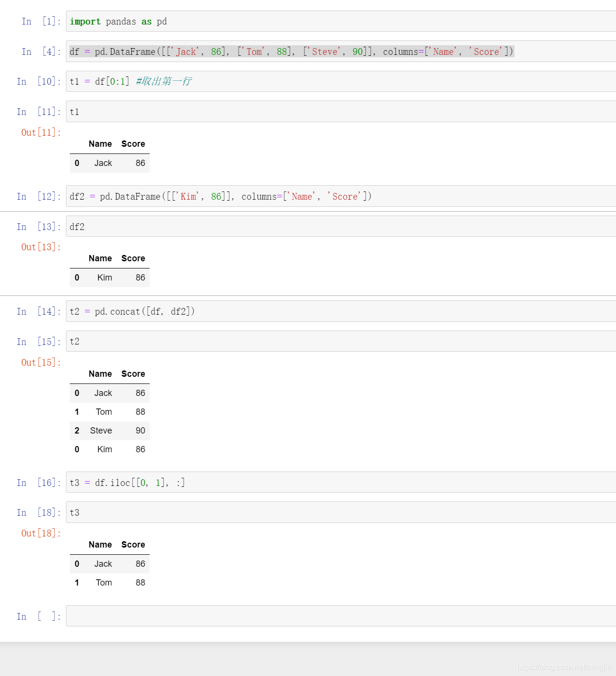The width and height of the screenshot is (616, 676).
Task: Click the Out[15] output prompt
Action: click(x=41, y=362)
